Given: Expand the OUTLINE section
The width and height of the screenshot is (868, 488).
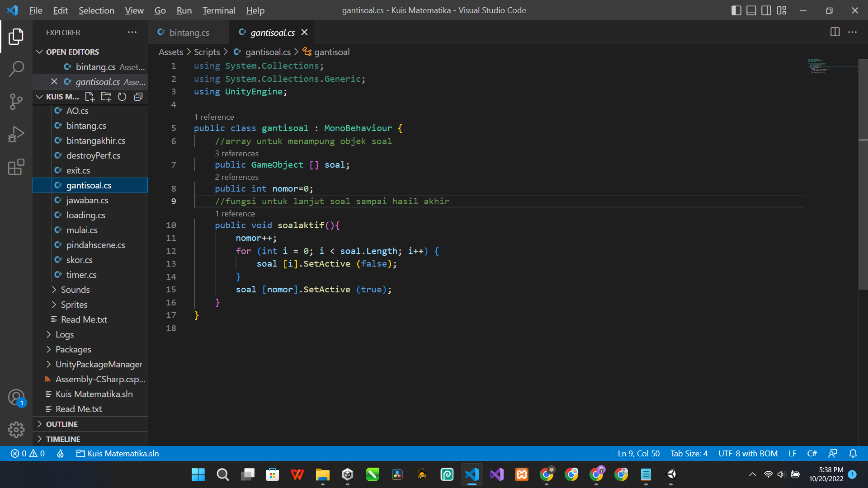Looking at the screenshot, I should [x=62, y=424].
